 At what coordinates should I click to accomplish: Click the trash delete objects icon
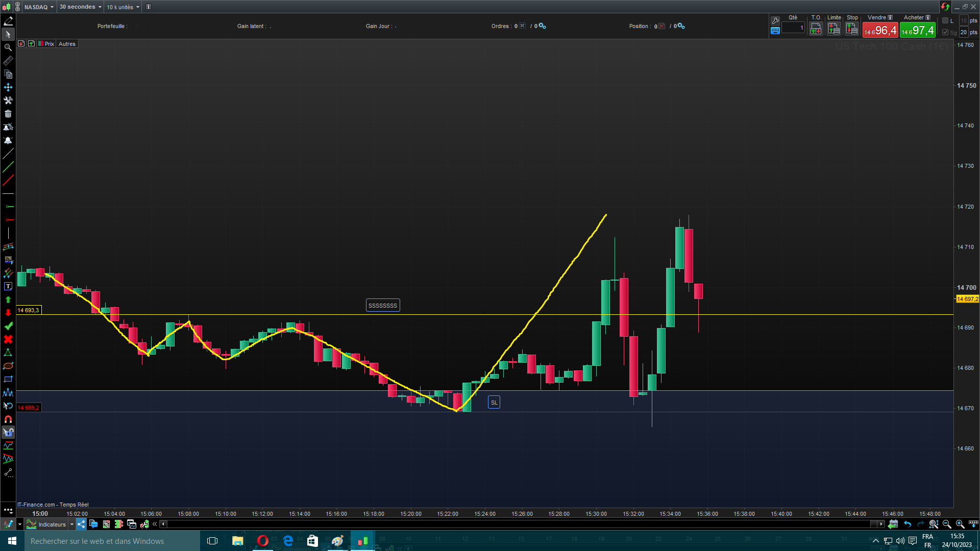pos(8,114)
